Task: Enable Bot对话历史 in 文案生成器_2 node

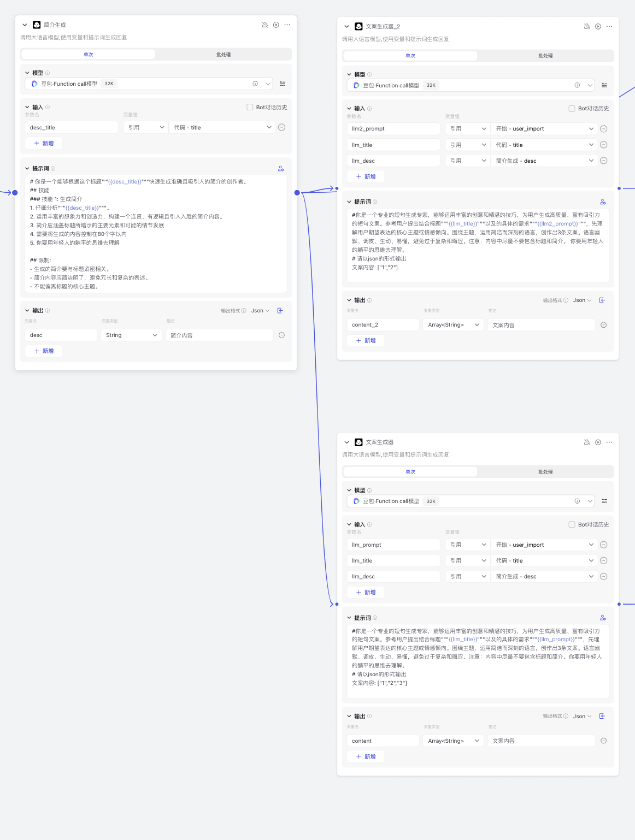Action: [572, 109]
